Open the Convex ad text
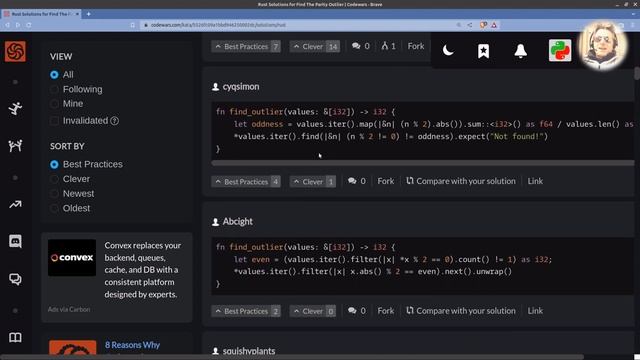This screenshot has height=360, width=640. pyautogui.click(x=143, y=270)
